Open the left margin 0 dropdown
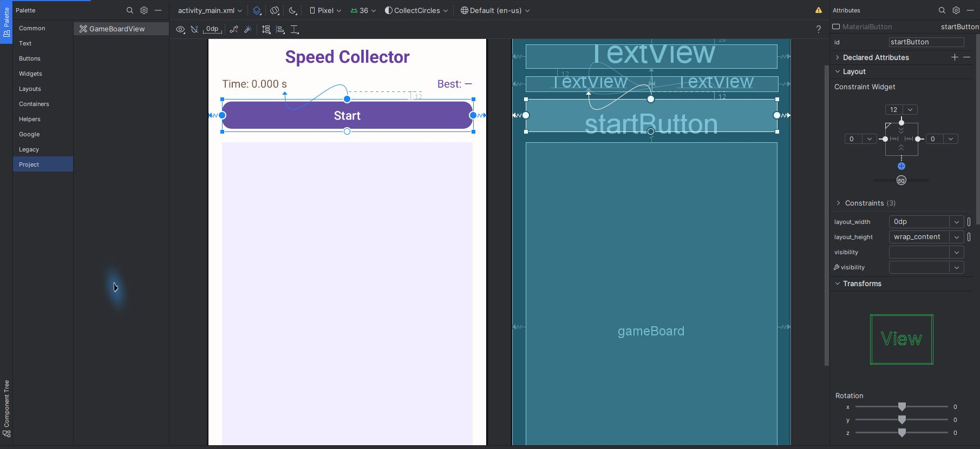This screenshot has height=449, width=980. coord(870,139)
